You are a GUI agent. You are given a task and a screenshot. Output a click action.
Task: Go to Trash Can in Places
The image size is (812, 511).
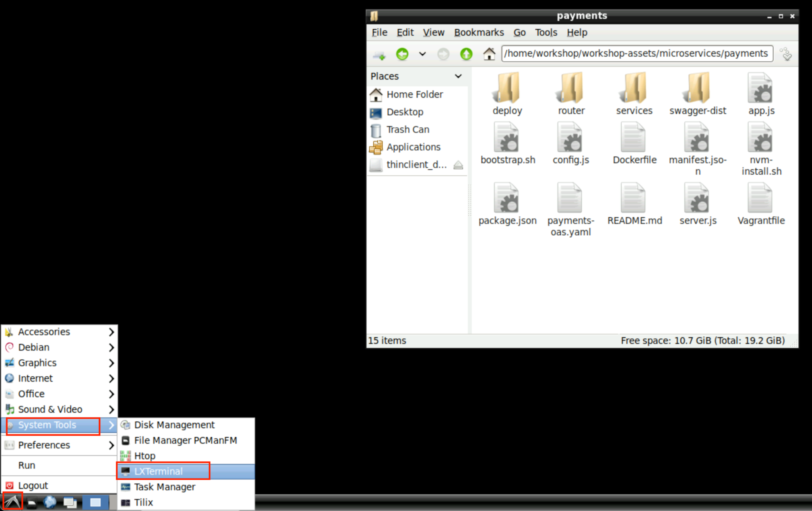(408, 130)
